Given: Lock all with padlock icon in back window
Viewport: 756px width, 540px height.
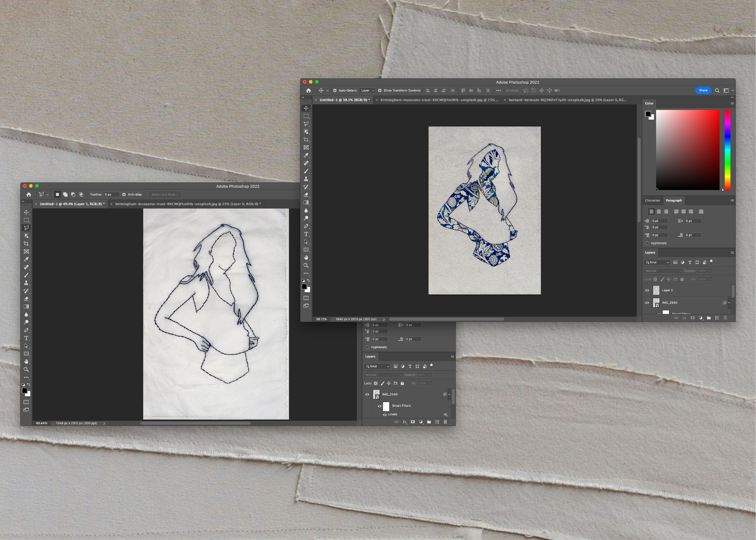Looking at the screenshot, I should click(402, 383).
